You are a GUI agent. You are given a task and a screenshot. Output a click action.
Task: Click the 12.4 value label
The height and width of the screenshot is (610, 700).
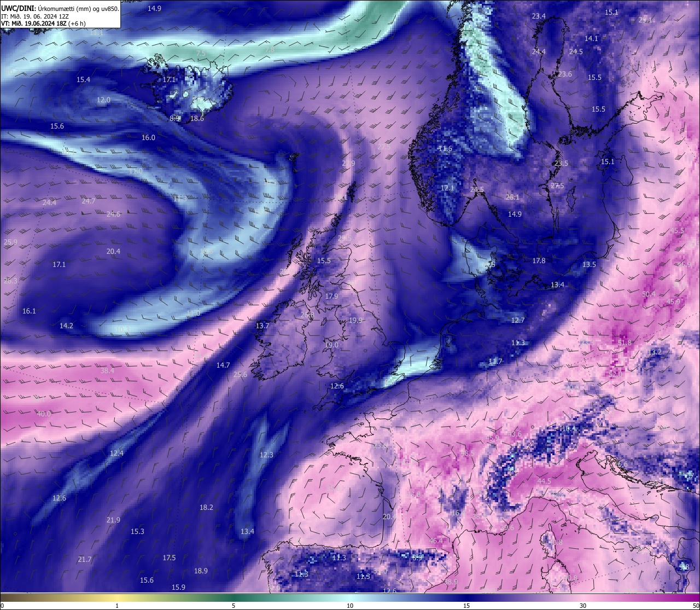[x=116, y=454]
